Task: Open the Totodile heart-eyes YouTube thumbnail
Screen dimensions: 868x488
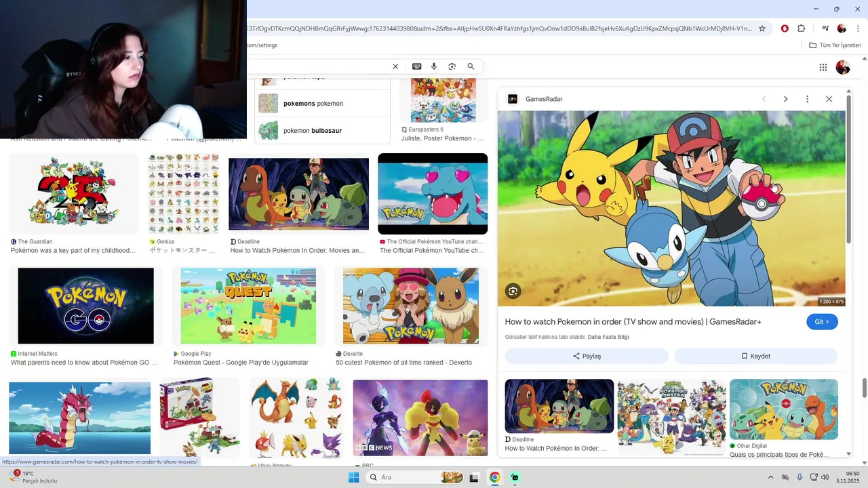Action: click(x=433, y=194)
